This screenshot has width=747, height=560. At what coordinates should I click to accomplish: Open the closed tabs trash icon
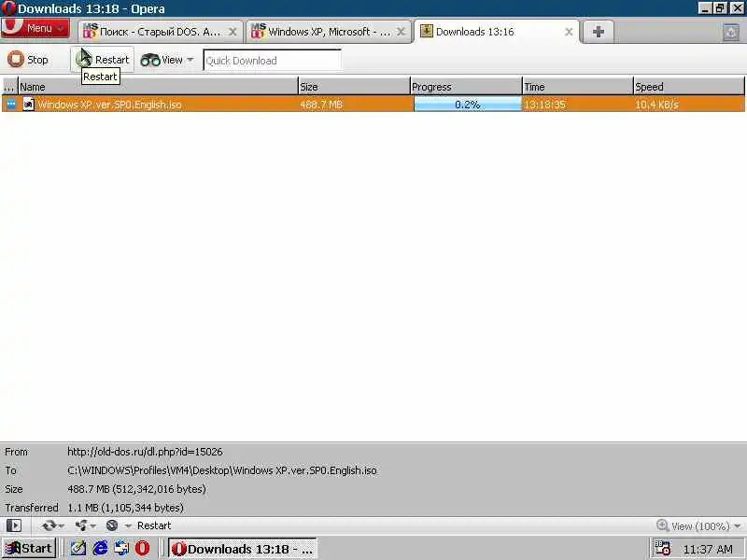[x=731, y=33]
